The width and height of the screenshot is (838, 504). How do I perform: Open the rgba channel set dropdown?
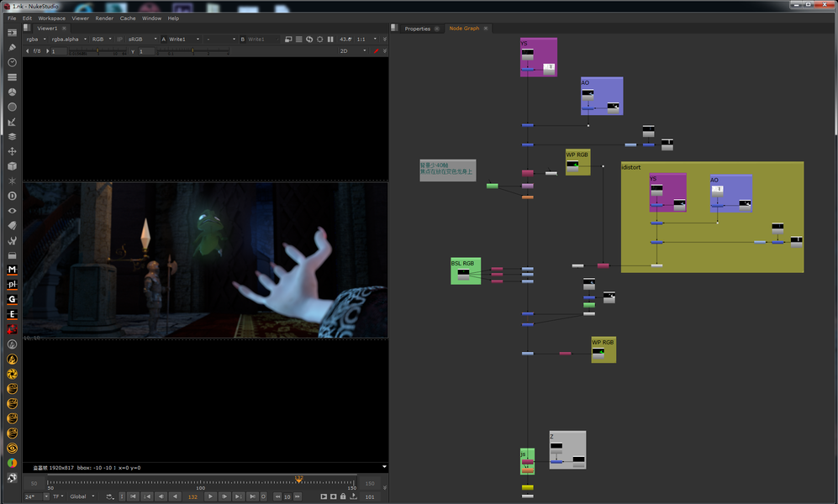coord(36,39)
